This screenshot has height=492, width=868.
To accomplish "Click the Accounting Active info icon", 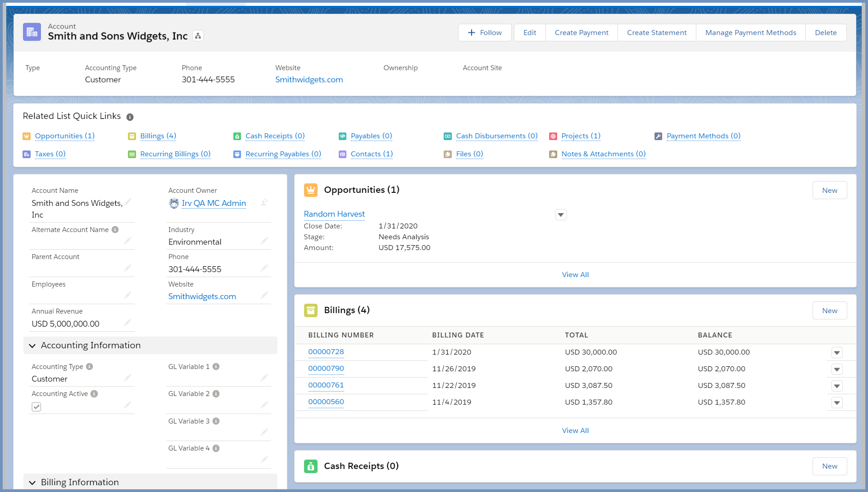I will pyautogui.click(x=94, y=394).
